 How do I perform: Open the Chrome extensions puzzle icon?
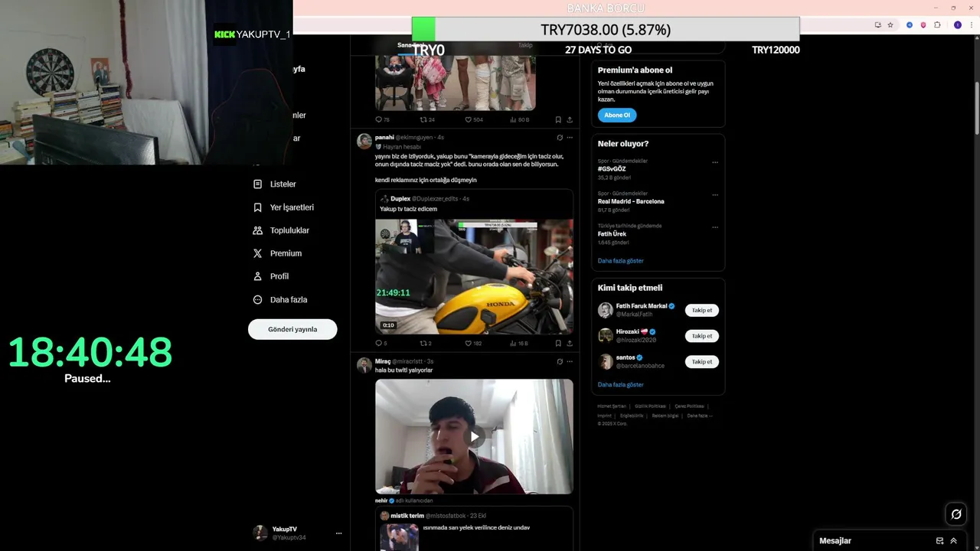coord(937,25)
